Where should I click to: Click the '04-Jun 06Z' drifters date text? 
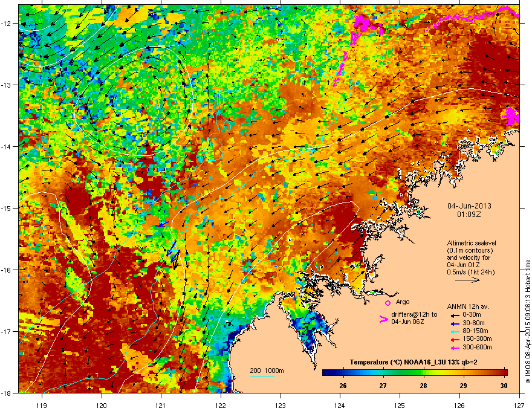[x=407, y=322]
